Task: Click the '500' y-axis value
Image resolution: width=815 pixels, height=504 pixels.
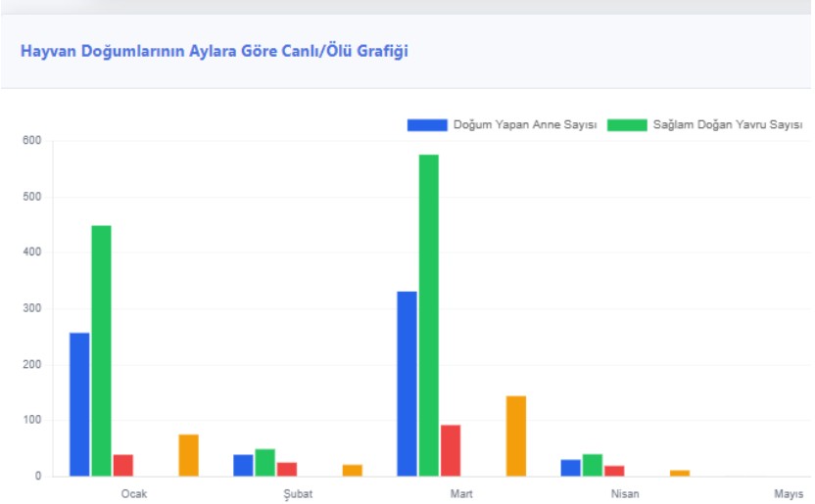Action: pyautogui.click(x=31, y=197)
